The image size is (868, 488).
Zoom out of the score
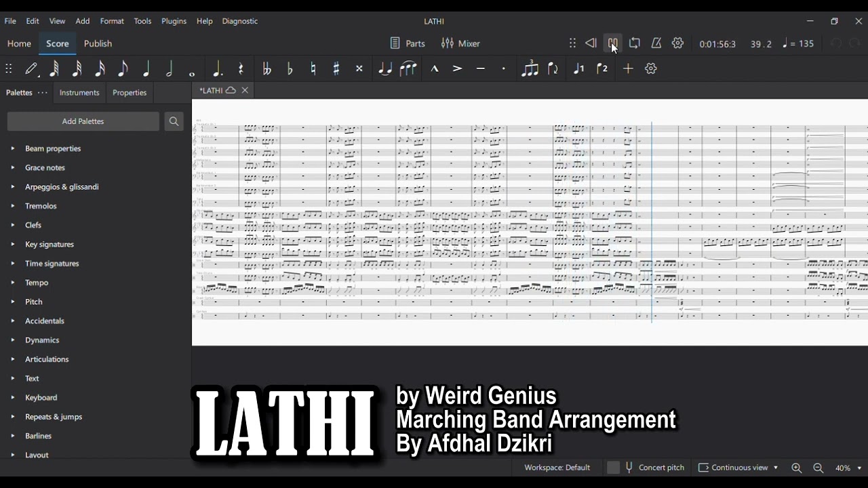(818, 468)
